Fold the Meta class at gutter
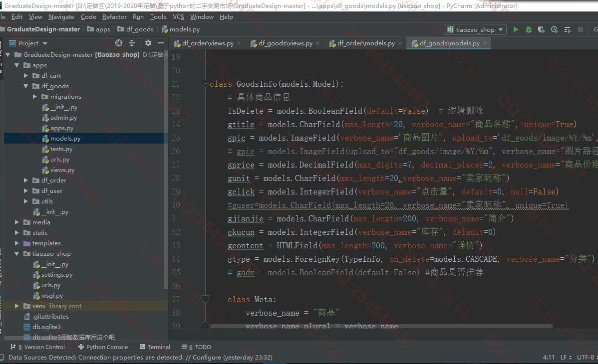This screenshot has width=598, height=364. pos(205,299)
